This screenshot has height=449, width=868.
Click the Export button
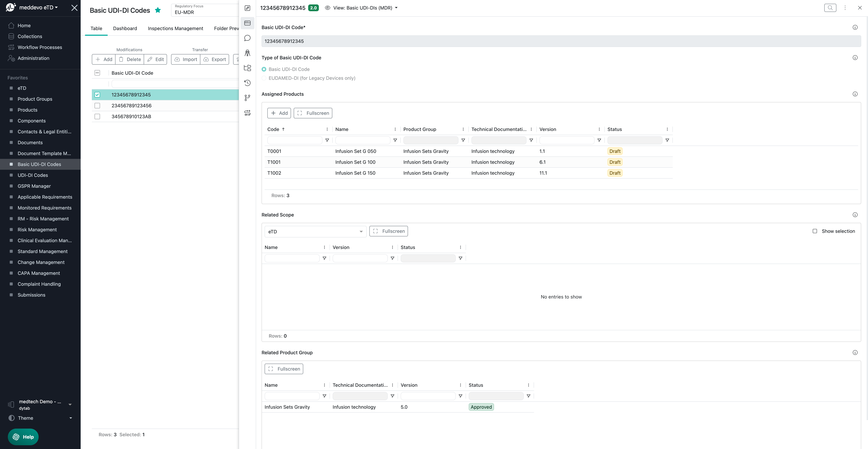[215, 59]
